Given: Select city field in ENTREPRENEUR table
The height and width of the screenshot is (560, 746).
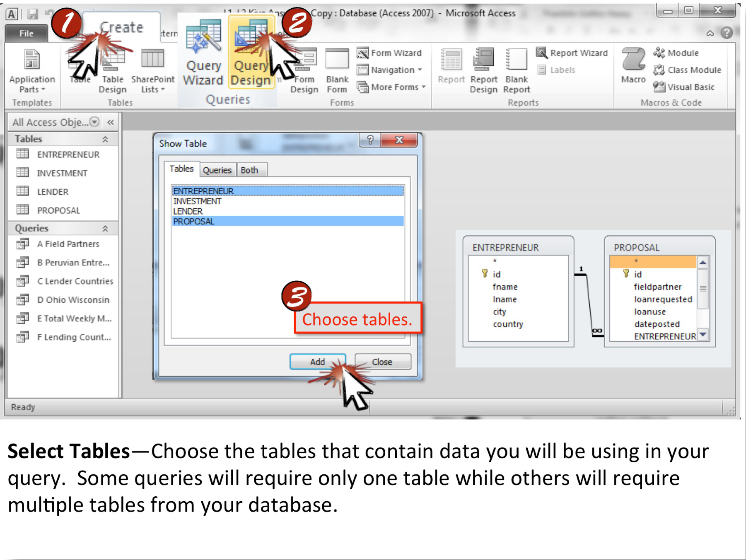Looking at the screenshot, I should coord(500,311).
